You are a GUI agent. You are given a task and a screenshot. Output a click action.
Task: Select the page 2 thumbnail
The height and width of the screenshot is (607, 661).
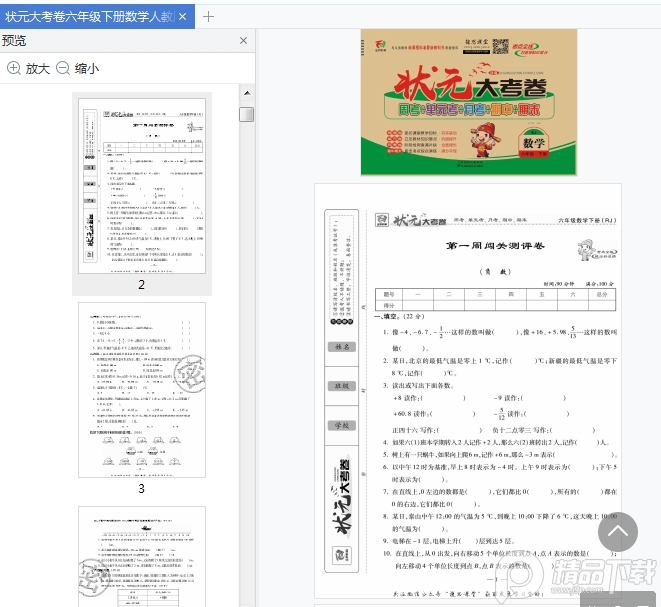tap(142, 186)
